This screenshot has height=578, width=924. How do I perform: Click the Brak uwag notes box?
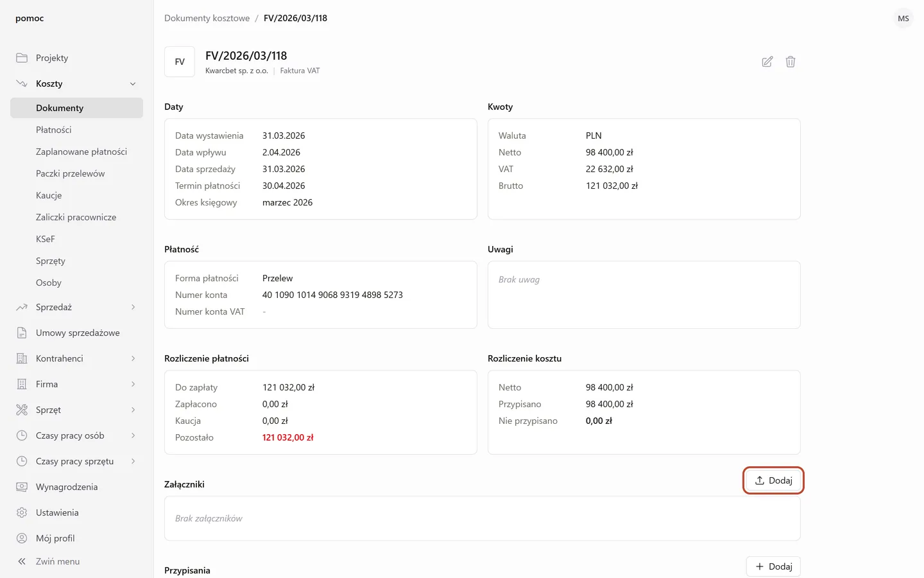pyautogui.click(x=644, y=295)
